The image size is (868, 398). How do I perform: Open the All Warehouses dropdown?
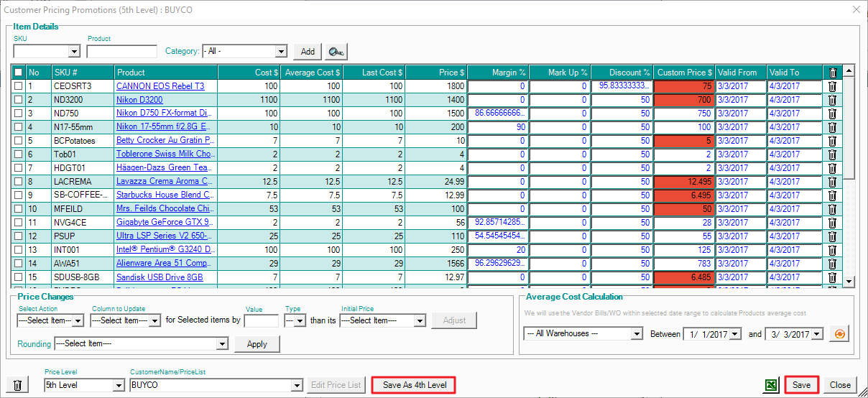click(x=636, y=334)
